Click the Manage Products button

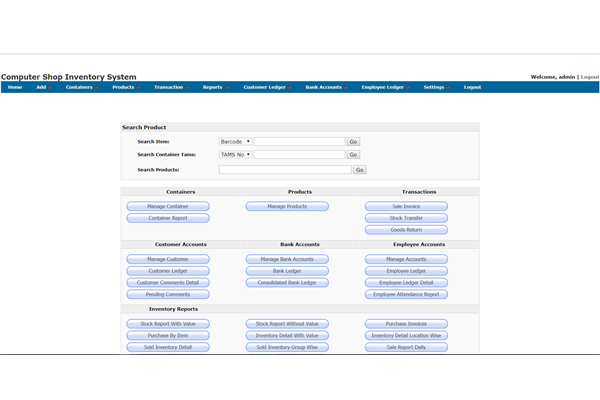[287, 206]
